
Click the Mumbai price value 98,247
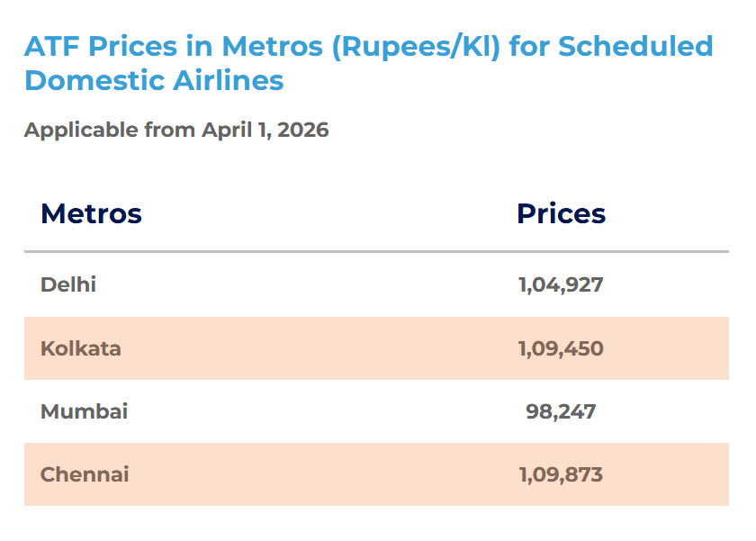tap(561, 411)
